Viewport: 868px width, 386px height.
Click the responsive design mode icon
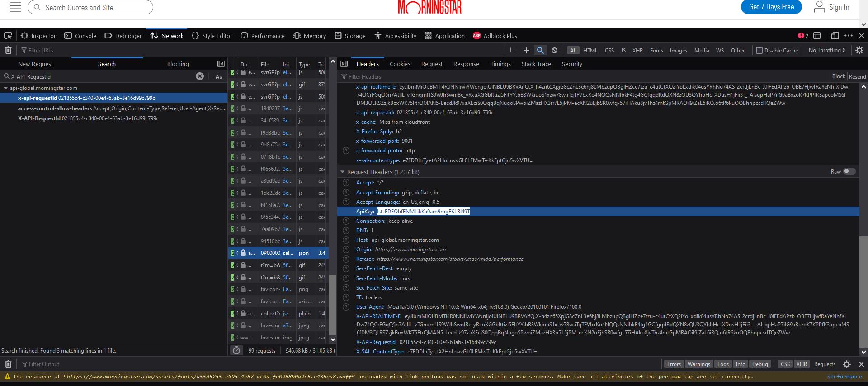tap(835, 36)
